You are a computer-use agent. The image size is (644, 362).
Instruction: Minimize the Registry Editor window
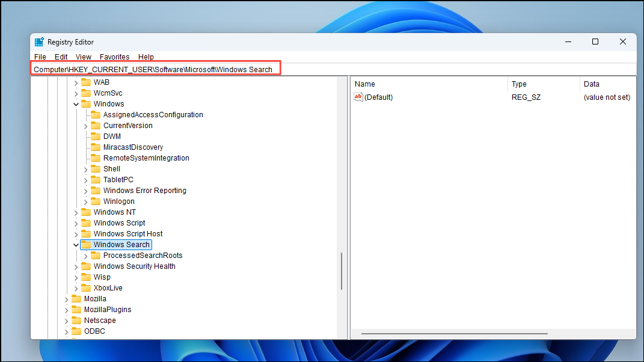tap(568, 41)
